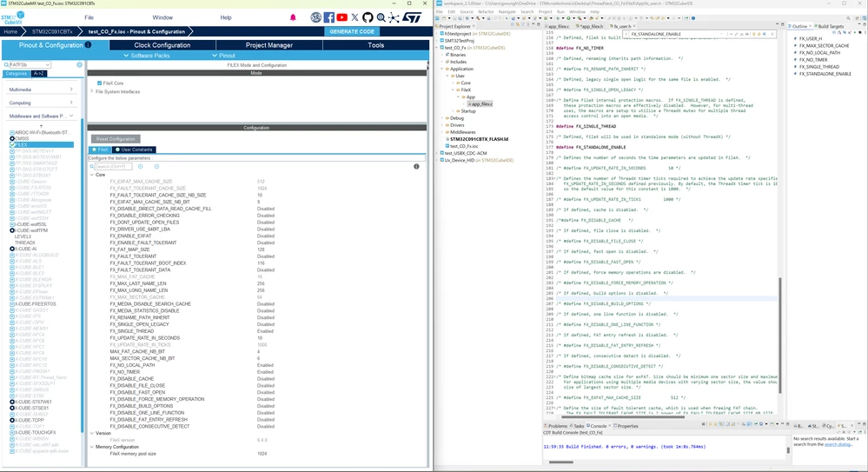Viewport: 868px width, 472px height.
Task: Open the GitHub icon in CubeMX header
Action: 368,17
